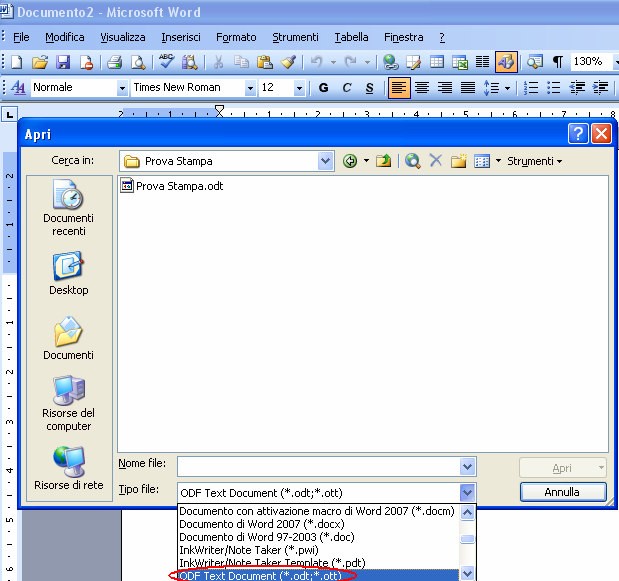
Task: Open Risorse del computer location
Action: pyautogui.click(x=68, y=402)
